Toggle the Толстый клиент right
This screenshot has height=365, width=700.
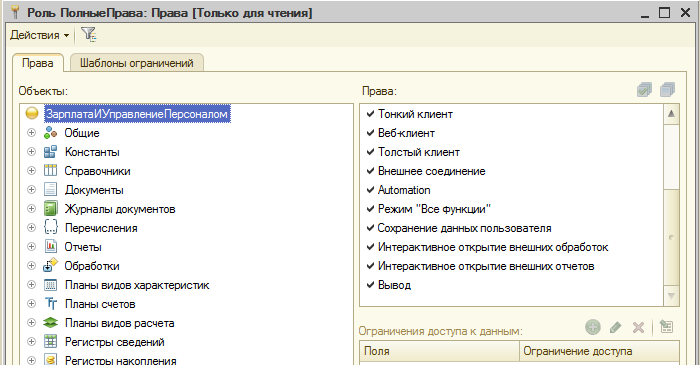370,152
